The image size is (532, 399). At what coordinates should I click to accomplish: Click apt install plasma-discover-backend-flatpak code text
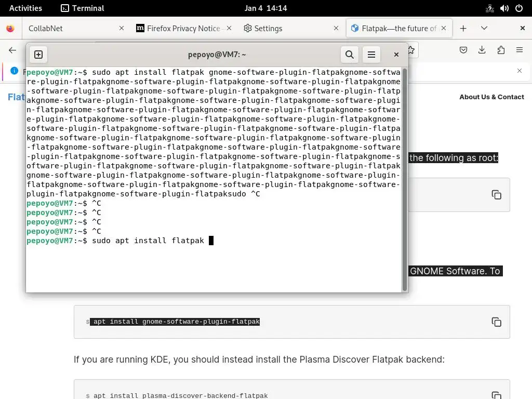click(180, 395)
